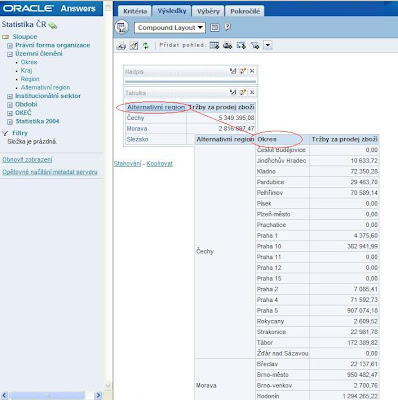Open the help question mark icon

pyautogui.click(x=227, y=27)
